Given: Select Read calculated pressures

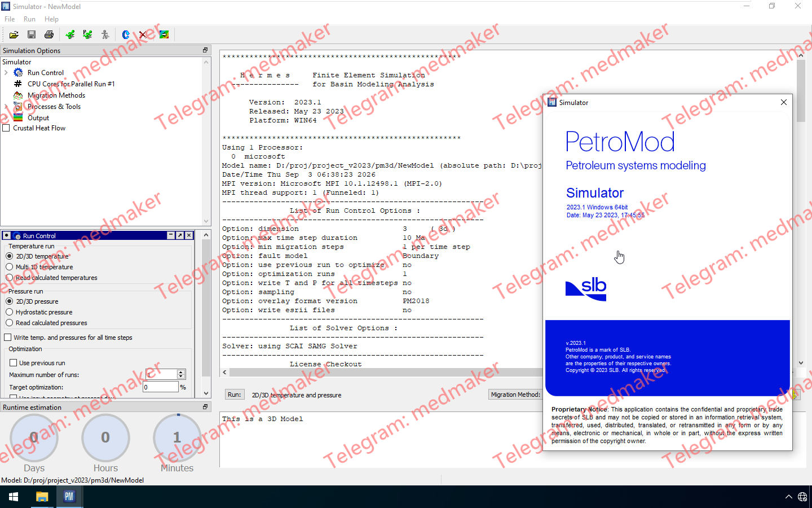Looking at the screenshot, I should click(x=10, y=323).
